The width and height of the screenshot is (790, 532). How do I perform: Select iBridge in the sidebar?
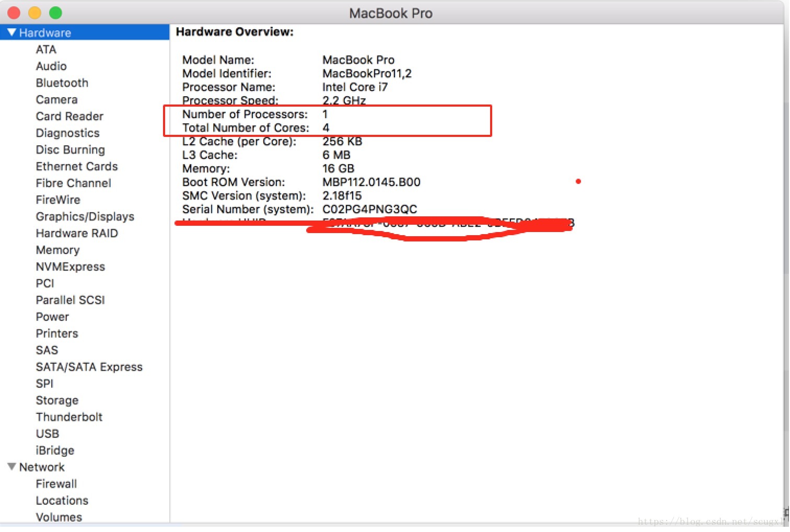(x=55, y=450)
